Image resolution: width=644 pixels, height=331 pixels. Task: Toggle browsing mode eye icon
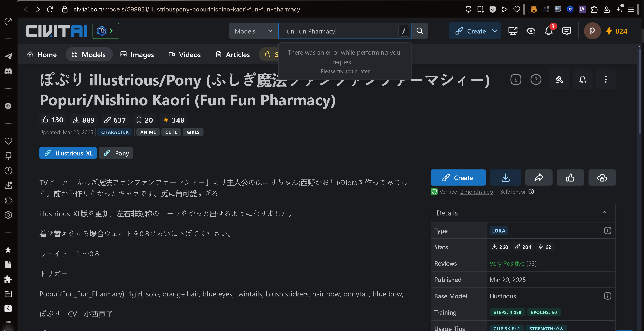(x=531, y=31)
